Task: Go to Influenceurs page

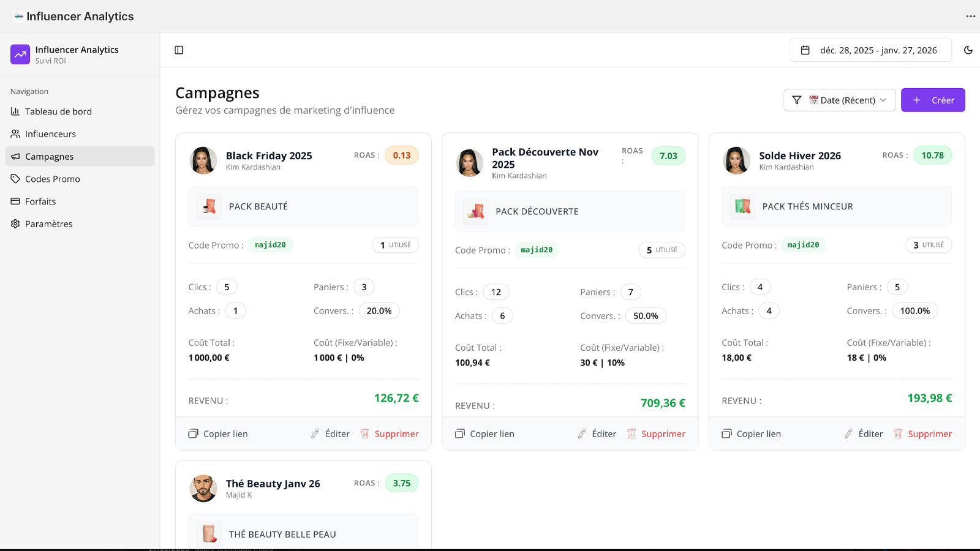Action: point(50,134)
